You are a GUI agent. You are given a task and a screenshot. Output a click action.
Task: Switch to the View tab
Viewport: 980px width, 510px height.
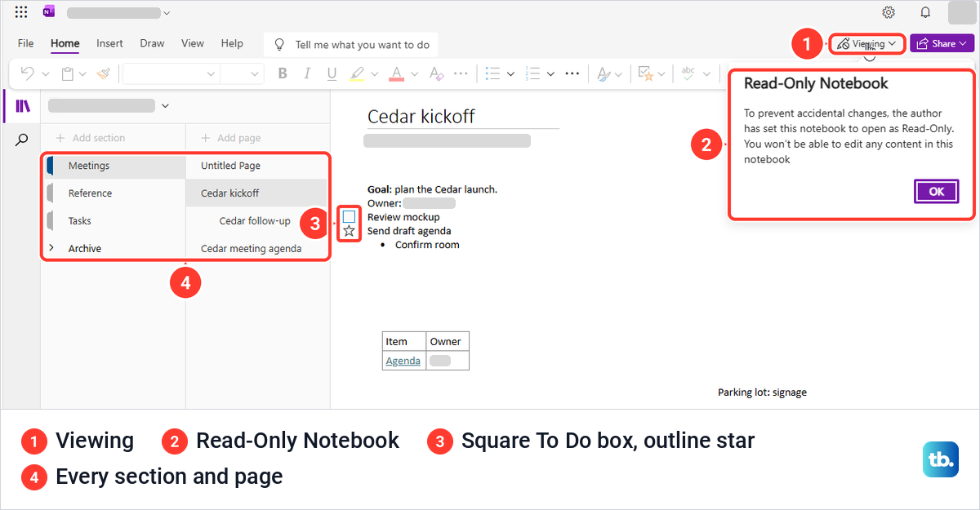193,43
